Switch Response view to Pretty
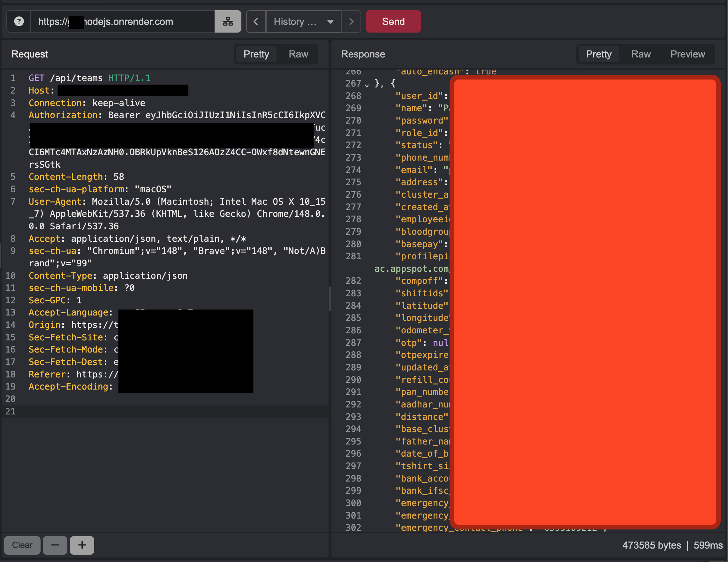 pyautogui.click(x=599, y=54)
